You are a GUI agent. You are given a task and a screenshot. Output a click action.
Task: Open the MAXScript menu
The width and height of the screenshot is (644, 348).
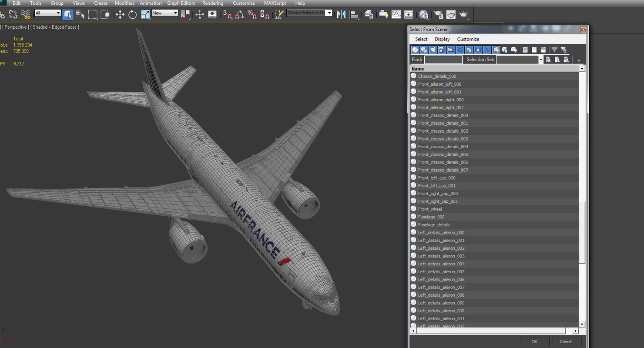click(275, 3)
